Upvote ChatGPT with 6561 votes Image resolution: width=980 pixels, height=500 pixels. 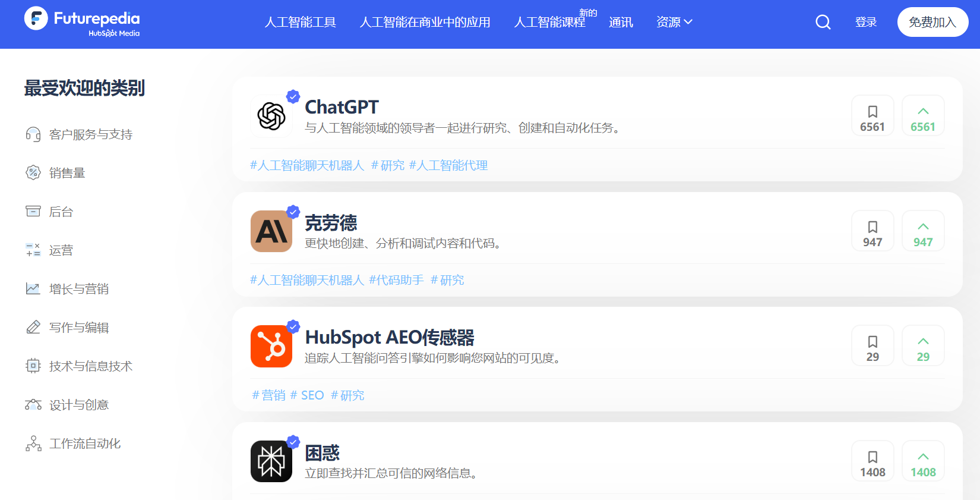point(923,116)
